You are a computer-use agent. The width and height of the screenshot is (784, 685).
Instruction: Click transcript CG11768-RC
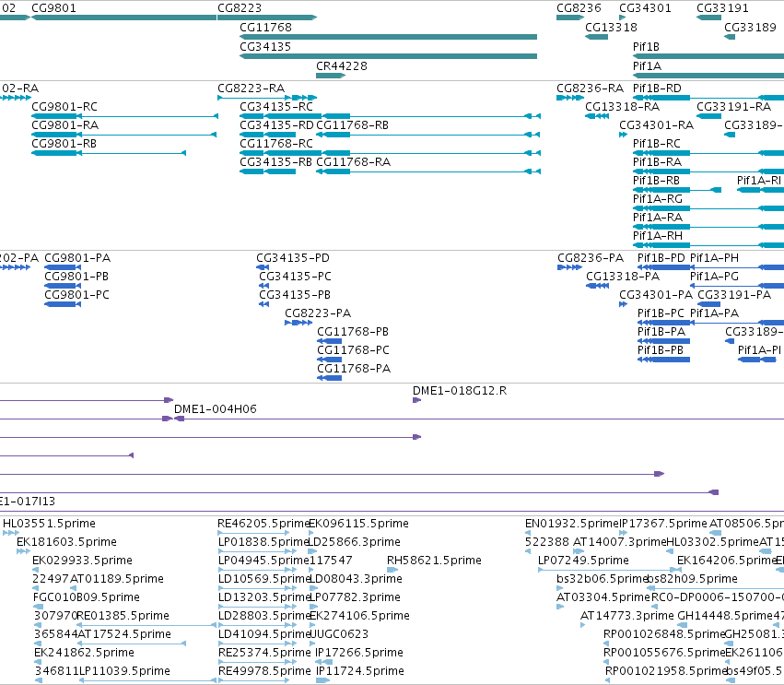point(276,144)
